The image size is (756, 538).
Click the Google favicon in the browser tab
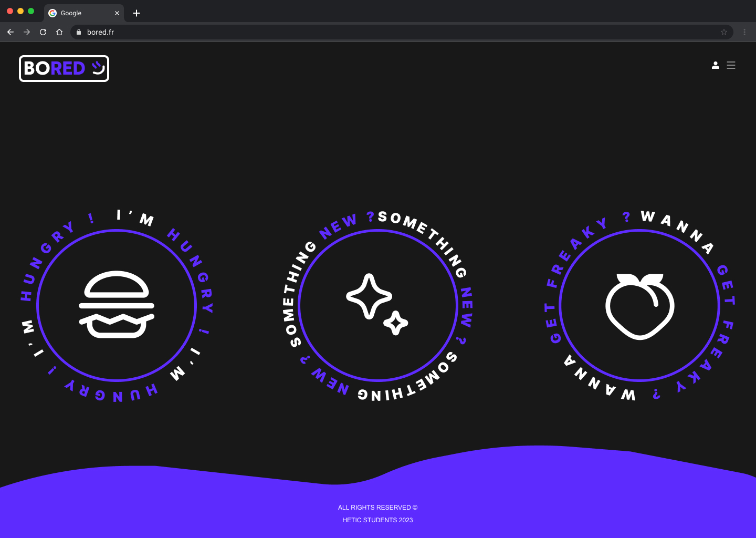(x=52, y=13)
